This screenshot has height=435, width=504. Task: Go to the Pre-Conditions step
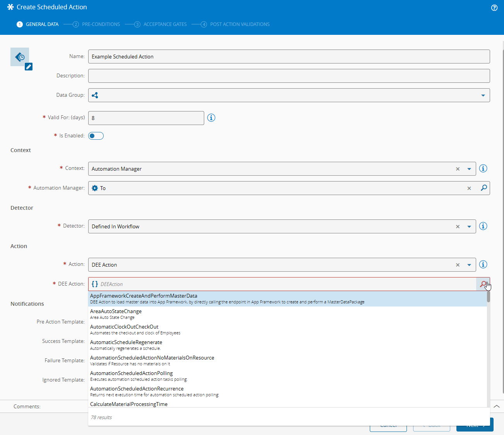(x=101, y=24)
